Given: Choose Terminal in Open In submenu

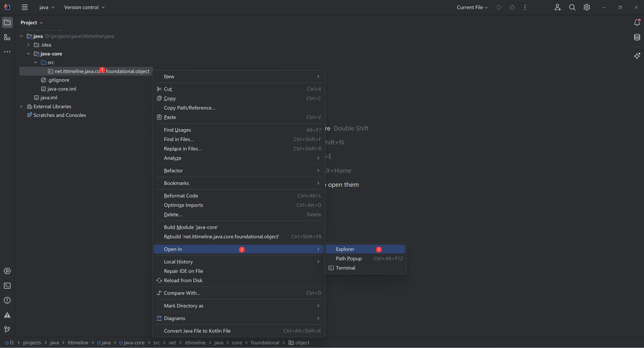Looking at the screenshot, I should click(365, 268).
